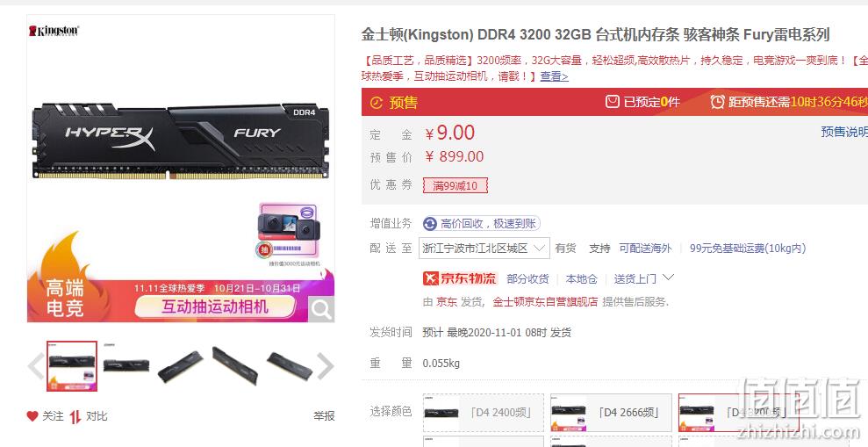Click the 高价回收 recycle icon
The width and height of the screenshot is (868, 447).
tap(429, 224)
